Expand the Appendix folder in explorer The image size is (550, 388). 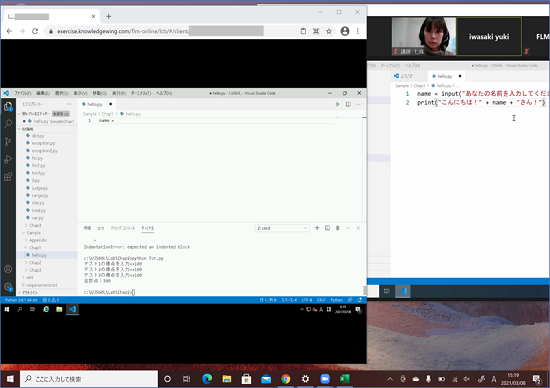[x=38, y=240]
